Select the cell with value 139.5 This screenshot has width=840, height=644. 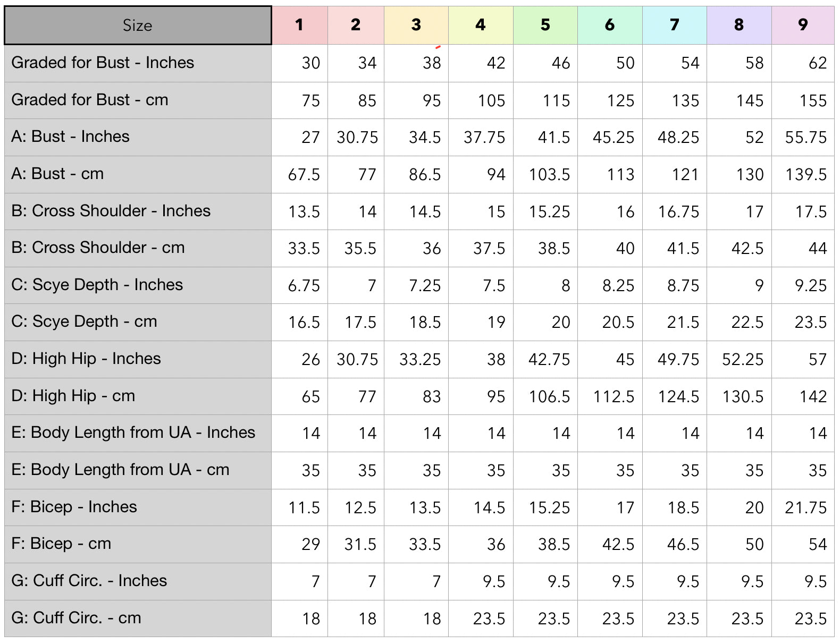tap(806, 175)
